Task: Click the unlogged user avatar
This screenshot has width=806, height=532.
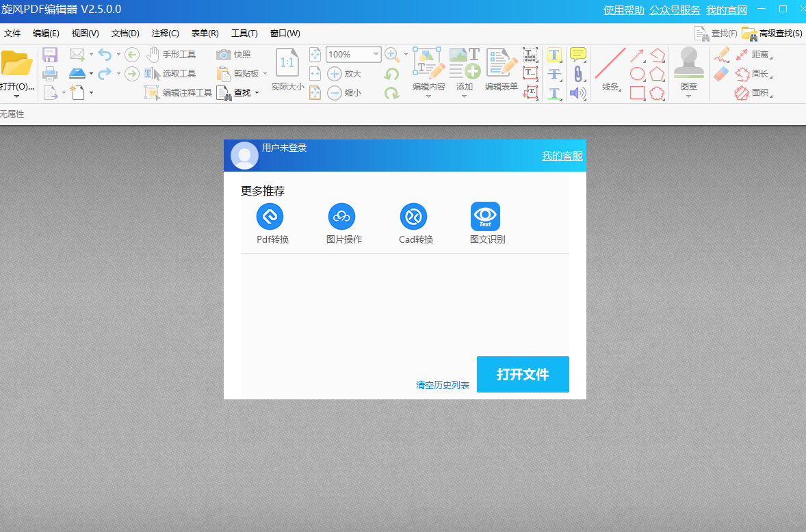Action: pos(244,155)
